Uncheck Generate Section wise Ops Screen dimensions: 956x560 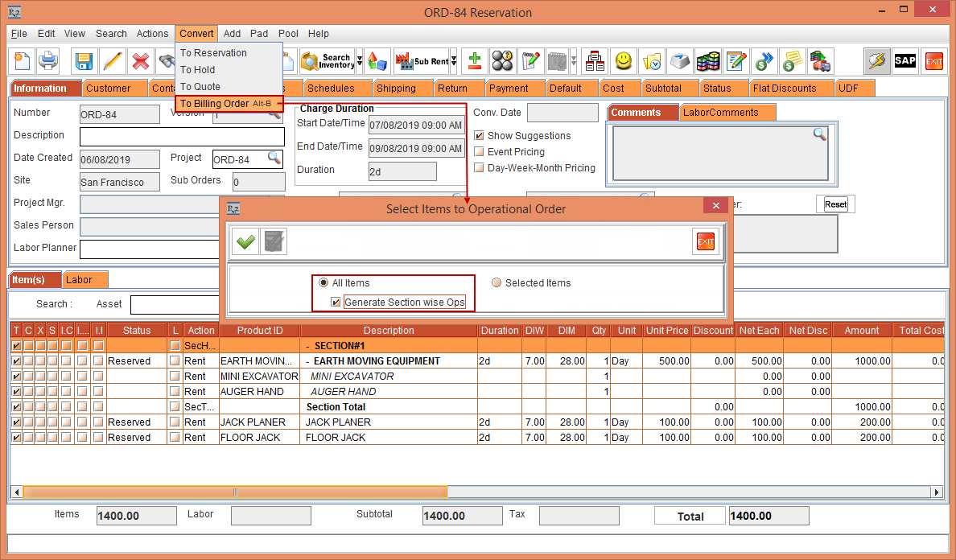click(336, 302)
